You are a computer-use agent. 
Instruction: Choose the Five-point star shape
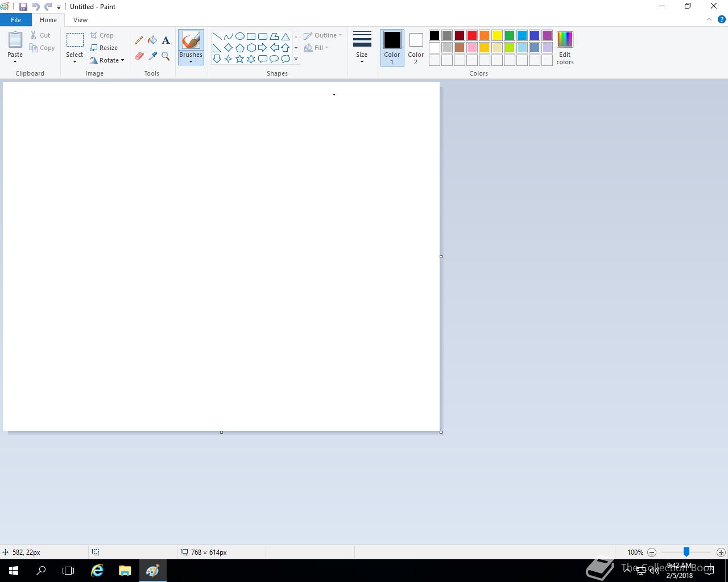(x=239, y=59)
